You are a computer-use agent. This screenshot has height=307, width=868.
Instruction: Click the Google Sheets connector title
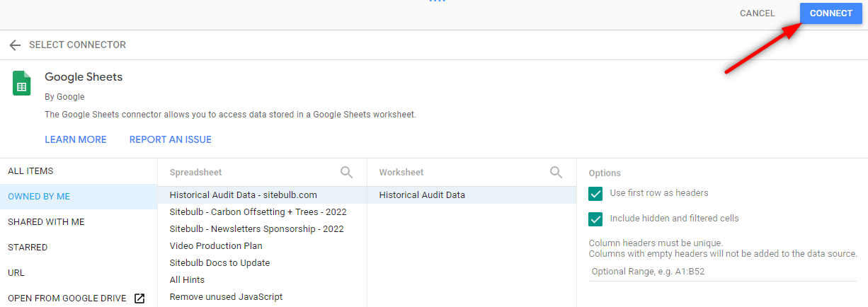click(84, 76)
